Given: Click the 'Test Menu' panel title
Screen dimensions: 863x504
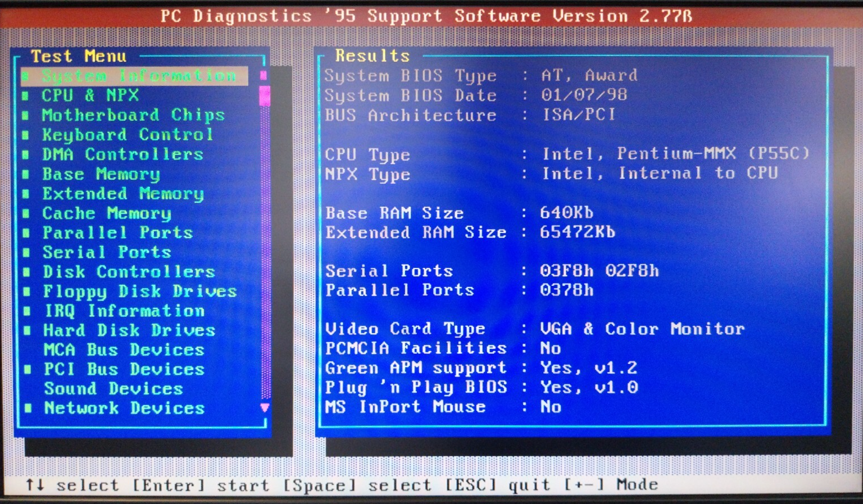Looking at the screenshot, I should pos(79,56).
